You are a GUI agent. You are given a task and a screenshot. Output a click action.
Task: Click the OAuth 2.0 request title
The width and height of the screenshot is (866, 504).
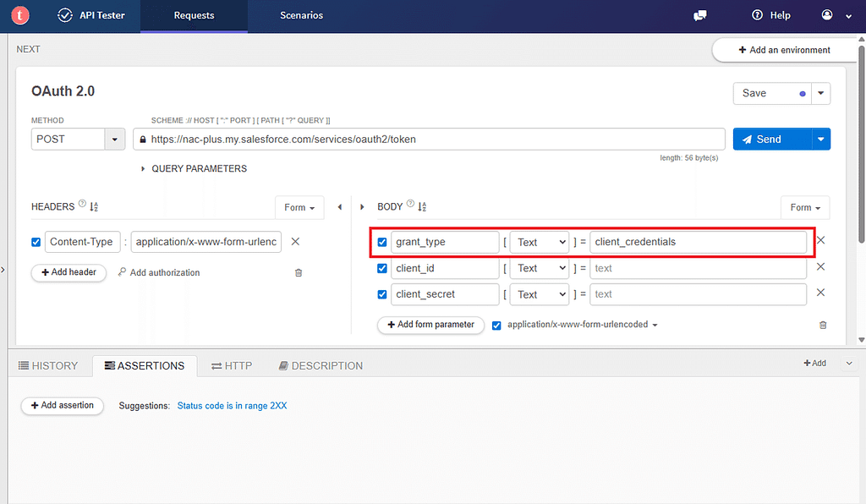(x=63, y=91)
